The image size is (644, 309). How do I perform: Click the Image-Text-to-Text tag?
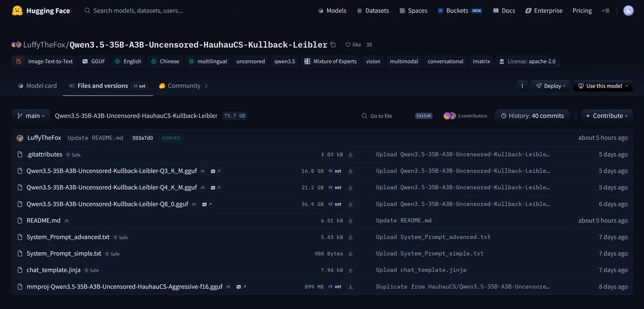pyautogui.click(x=45, y=61)
